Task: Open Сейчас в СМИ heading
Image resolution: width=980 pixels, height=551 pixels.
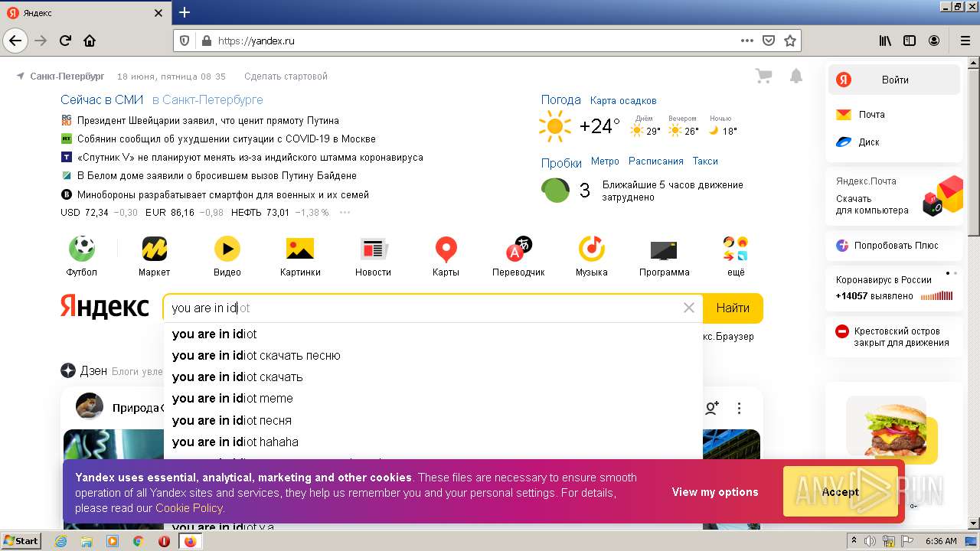Action: tap(102, 99)
